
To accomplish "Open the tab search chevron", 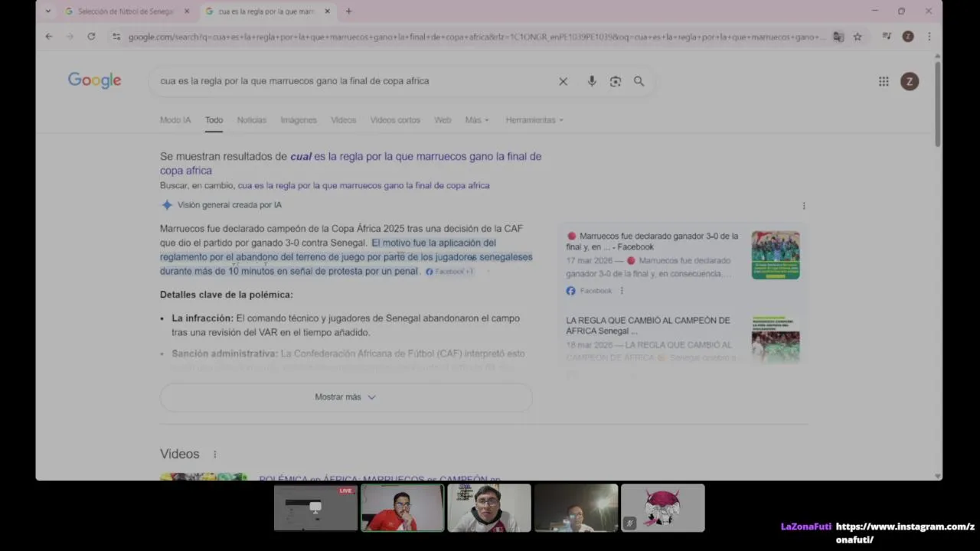I will click(48, 11).
